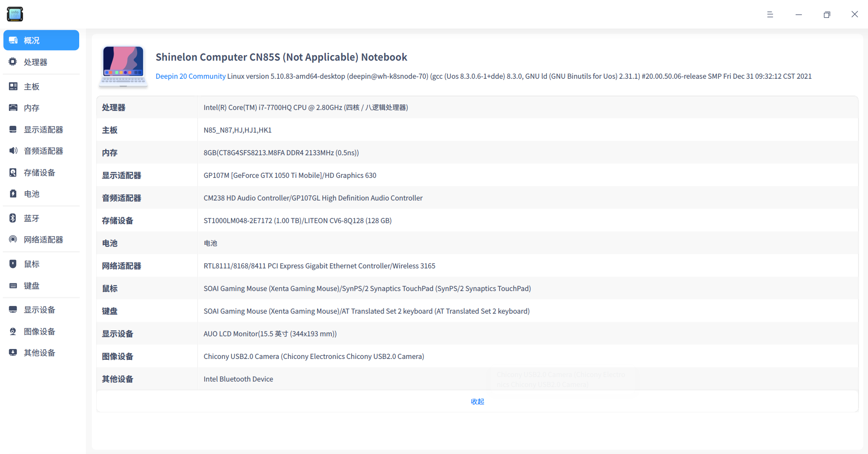Open the hamburger main menu in titlebar
868x454 pixels.
tap(770, 14)
